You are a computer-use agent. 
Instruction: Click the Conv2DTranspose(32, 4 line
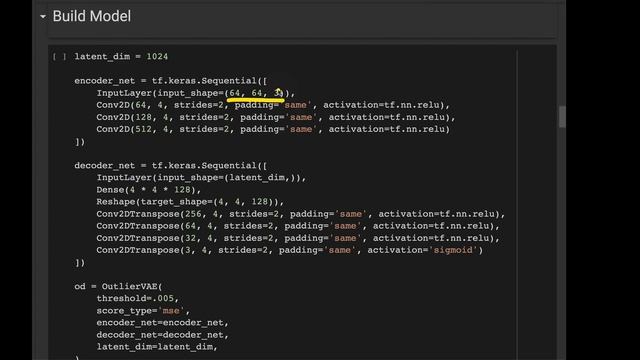coord(298,238)
